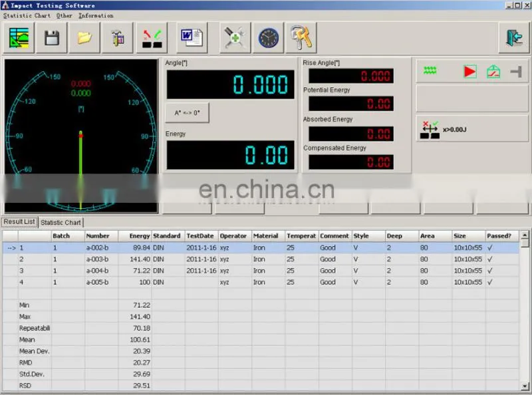Screen dimensions: 532x395
Task: Click the Repeatabili statistics row label
Action: pos(35,328)
